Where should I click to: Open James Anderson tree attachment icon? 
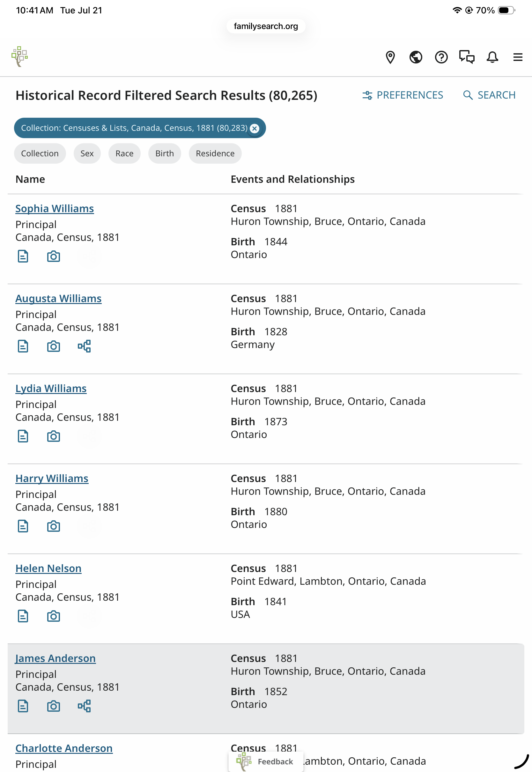pos(84,706)
